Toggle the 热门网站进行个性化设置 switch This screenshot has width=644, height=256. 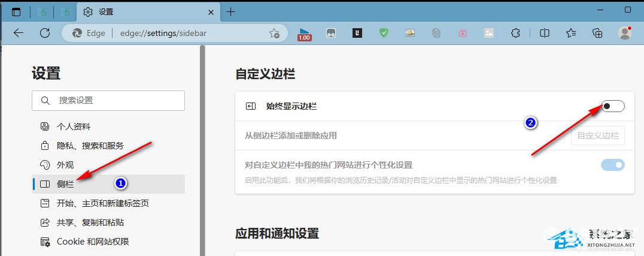point(613,165)
